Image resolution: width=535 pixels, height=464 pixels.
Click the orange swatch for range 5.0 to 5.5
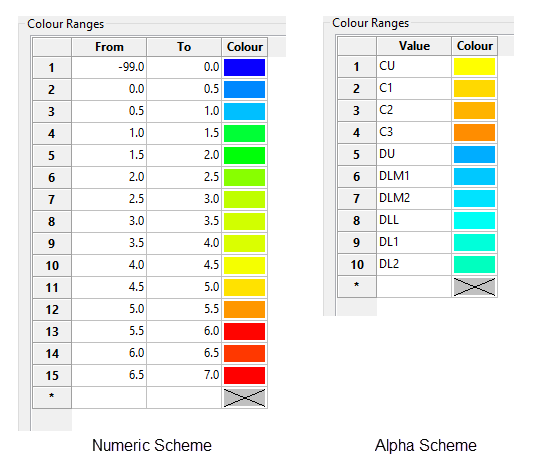[244, 309]
